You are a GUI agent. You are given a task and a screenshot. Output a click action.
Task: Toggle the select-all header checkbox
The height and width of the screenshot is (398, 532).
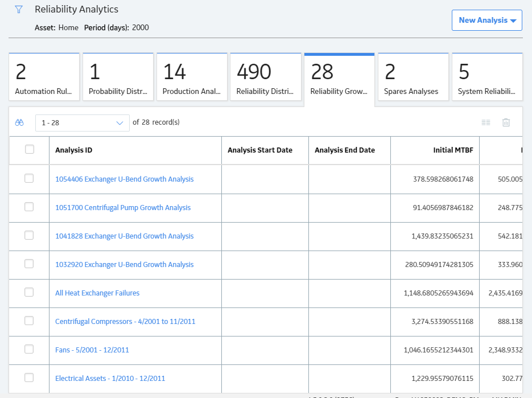click(x=30, y=149)
